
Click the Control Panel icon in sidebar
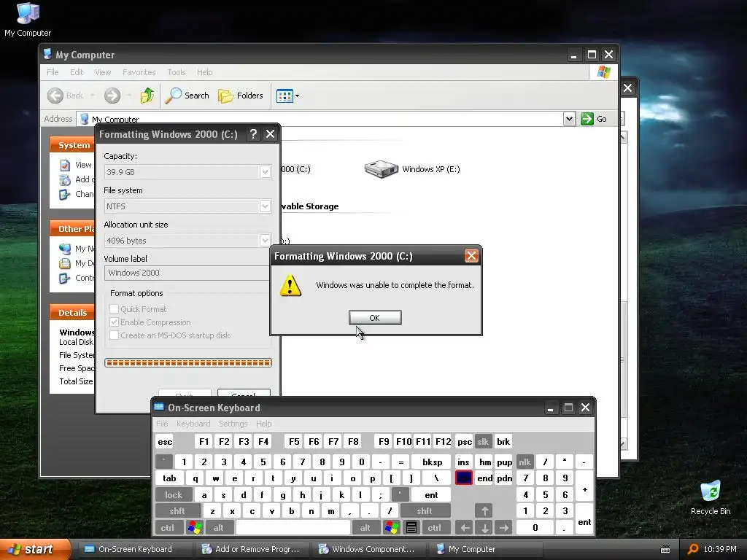click(65, 278)
